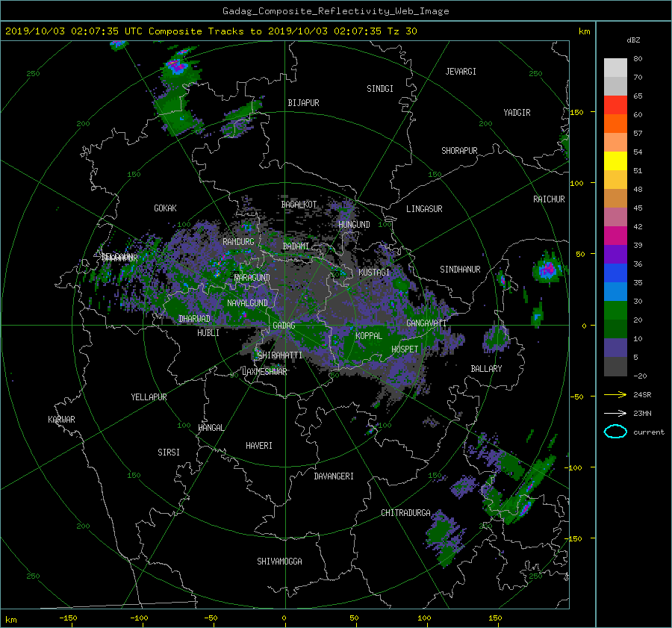This screenshot has width=672, height=628.
Task: Click the yellow 24SR arrow legend icon
Action: click(615, 394)
